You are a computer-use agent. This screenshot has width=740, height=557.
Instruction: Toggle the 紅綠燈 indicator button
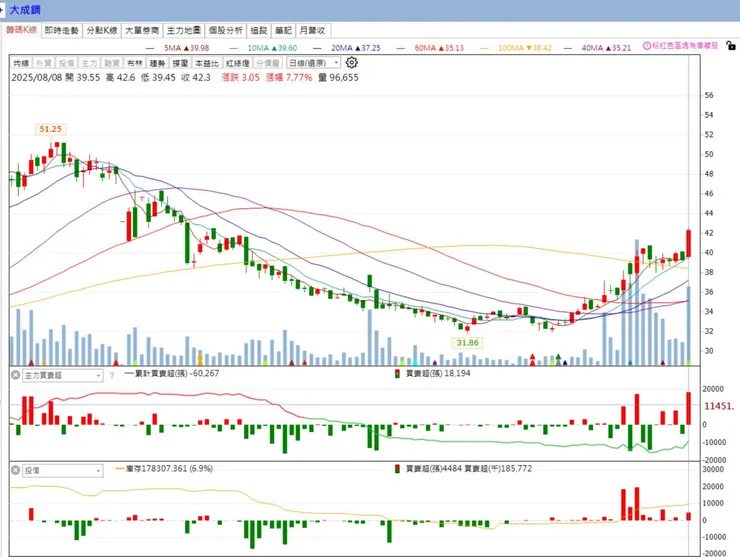[237, 63]
